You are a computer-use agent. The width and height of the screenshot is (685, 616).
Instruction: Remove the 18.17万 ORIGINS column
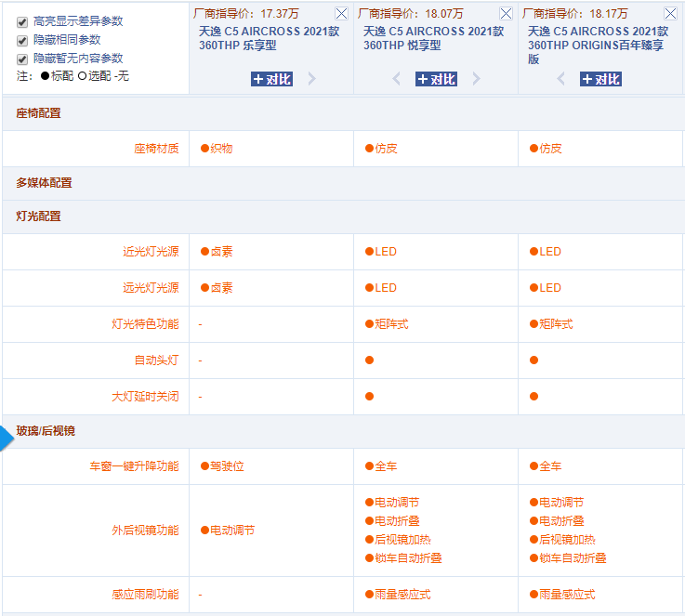670,14
